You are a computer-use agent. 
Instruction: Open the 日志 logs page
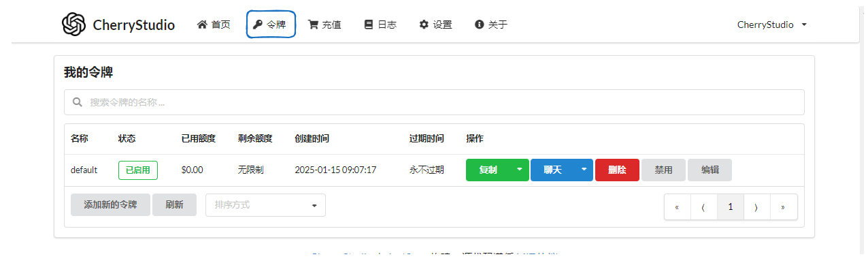pyautogui.click(x=380, y=25)
